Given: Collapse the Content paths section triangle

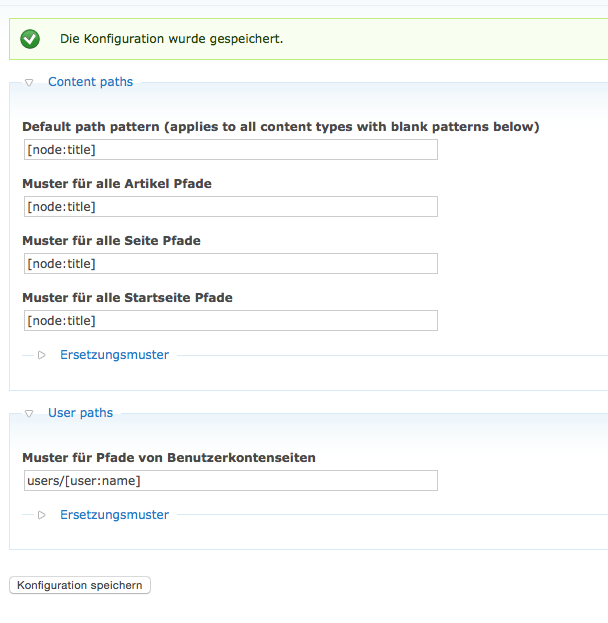Looking at the screenshot, I should click(x=30, y=83).
